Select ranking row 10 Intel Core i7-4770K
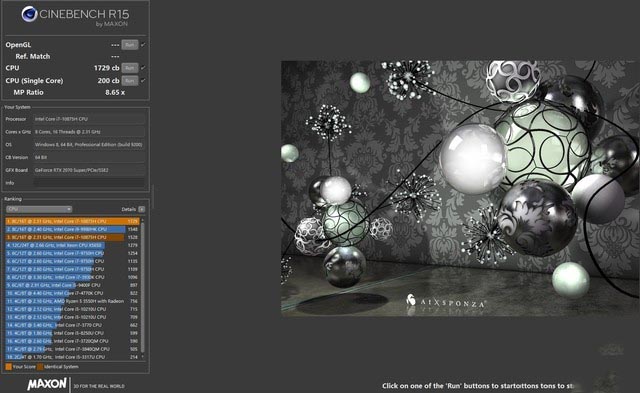 click(72, 293)
